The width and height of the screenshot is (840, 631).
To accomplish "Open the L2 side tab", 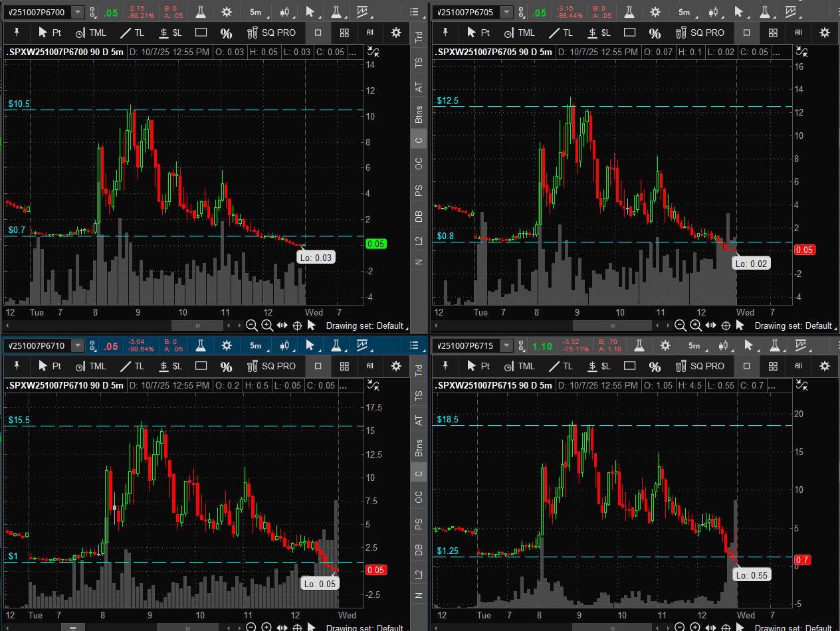I will [x=419, y=241].
